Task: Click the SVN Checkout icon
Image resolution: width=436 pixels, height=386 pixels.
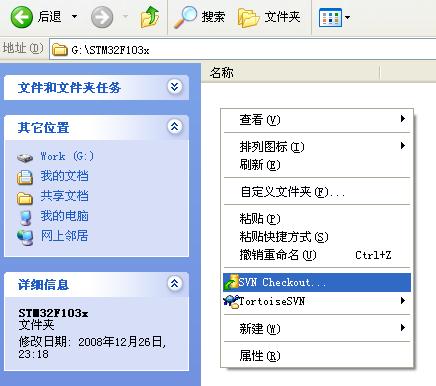Action: 231,282
